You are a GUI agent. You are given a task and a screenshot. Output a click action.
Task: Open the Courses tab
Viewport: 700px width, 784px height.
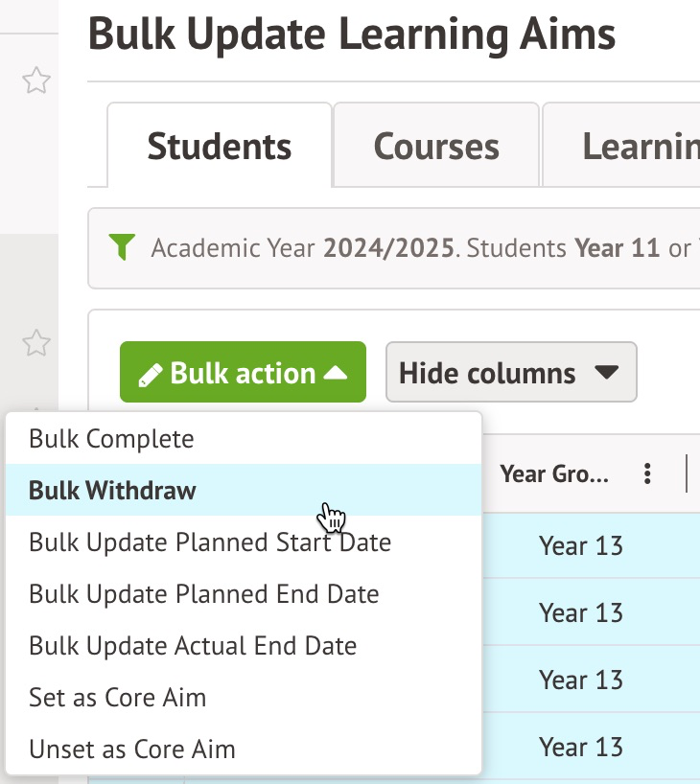(436, 147)
